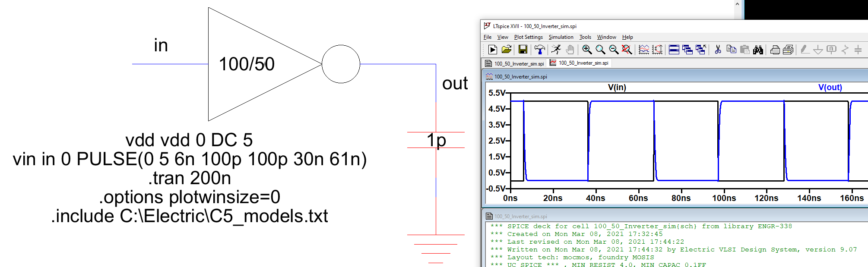Click the cascade windows icon
The width and height of the screenshot is (868, 267).
[x=687, y=50]
